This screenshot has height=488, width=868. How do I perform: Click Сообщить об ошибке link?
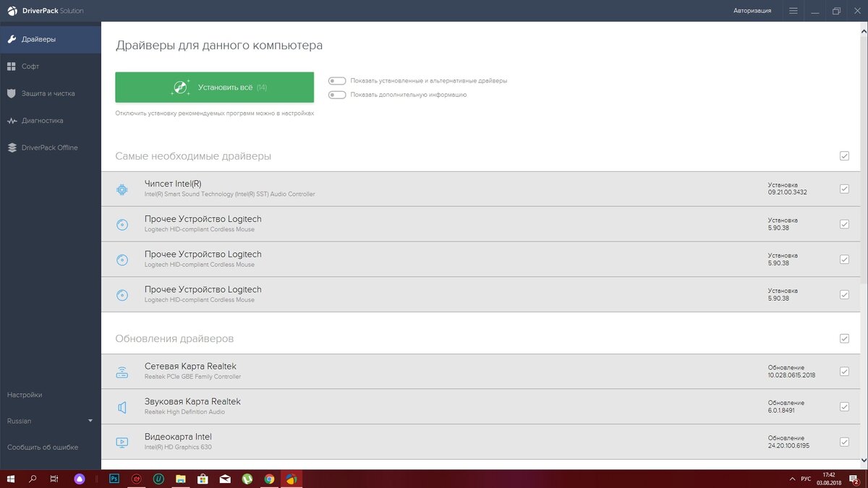[43, 447]
